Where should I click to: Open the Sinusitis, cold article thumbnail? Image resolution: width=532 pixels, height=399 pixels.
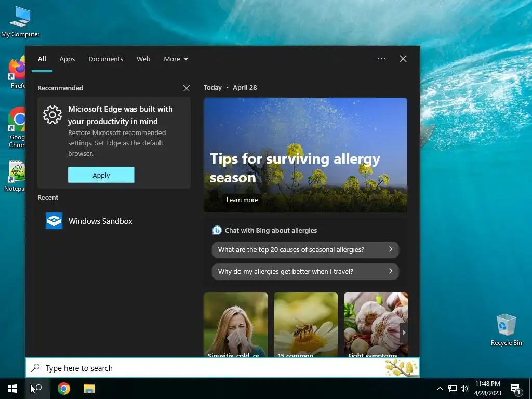click(x=235, y=325)
